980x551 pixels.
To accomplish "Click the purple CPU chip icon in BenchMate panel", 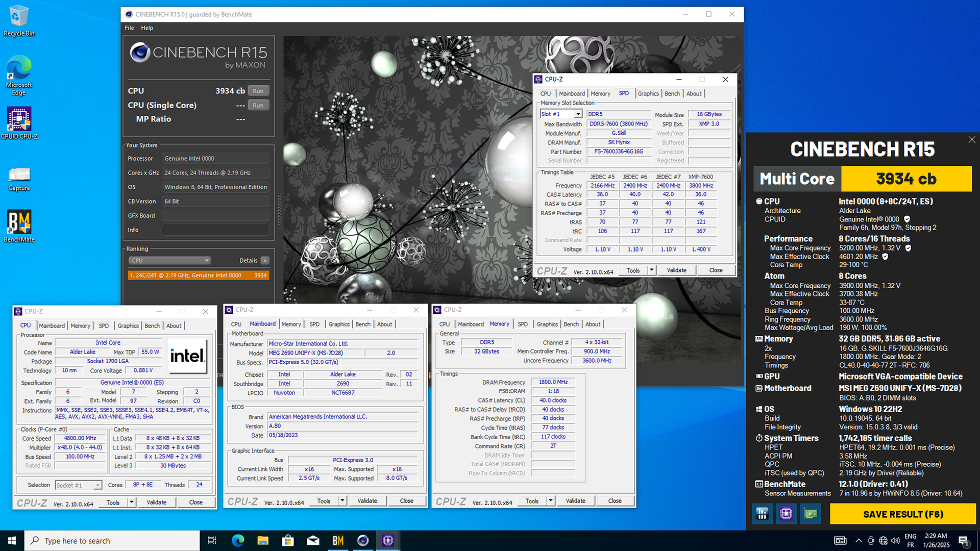I will 786,514.
